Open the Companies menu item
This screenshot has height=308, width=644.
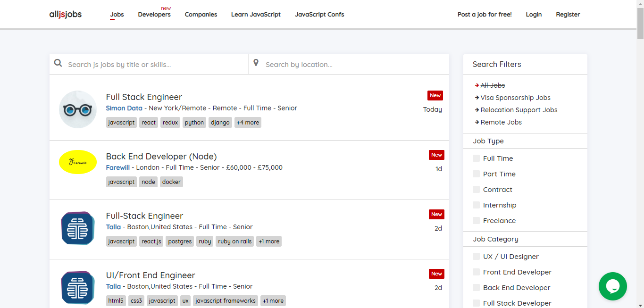tap(201, 15)
